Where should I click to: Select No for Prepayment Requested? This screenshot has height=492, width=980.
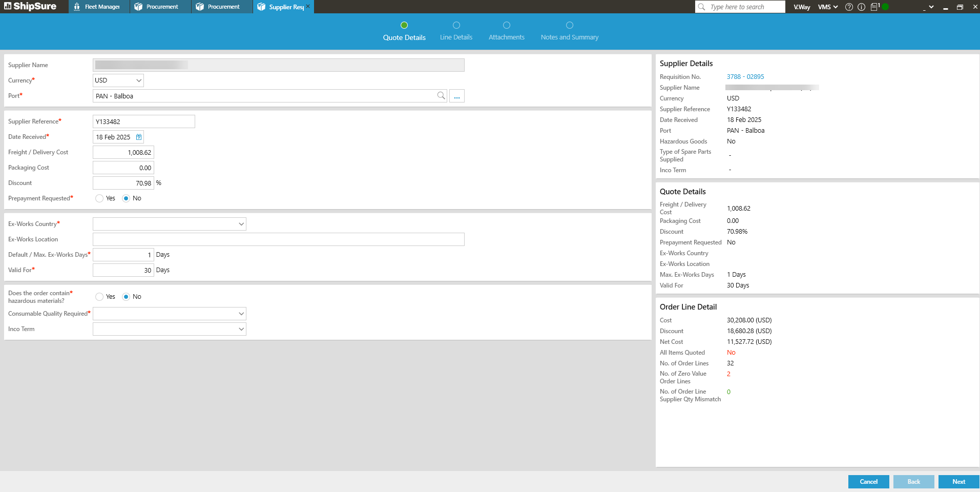click(x=126, y=198)
